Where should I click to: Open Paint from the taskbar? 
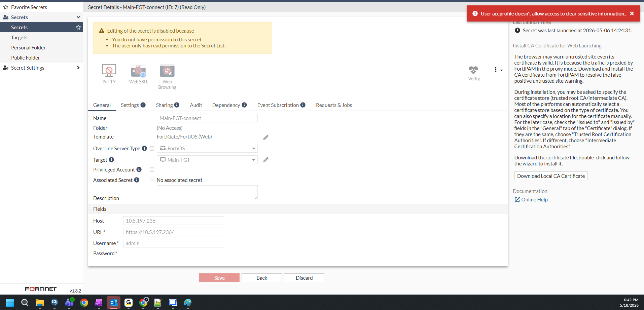coord(188,303)
